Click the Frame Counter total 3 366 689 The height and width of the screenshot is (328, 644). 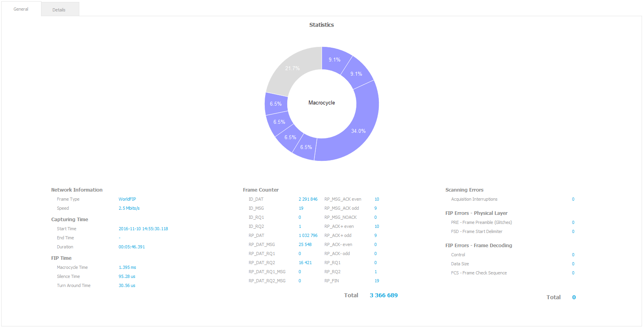pos(384,295)
